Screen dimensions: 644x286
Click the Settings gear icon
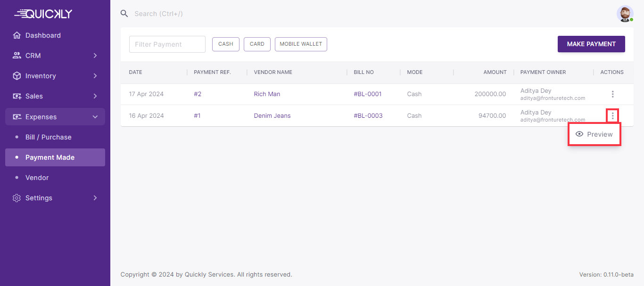pos(17,198)
